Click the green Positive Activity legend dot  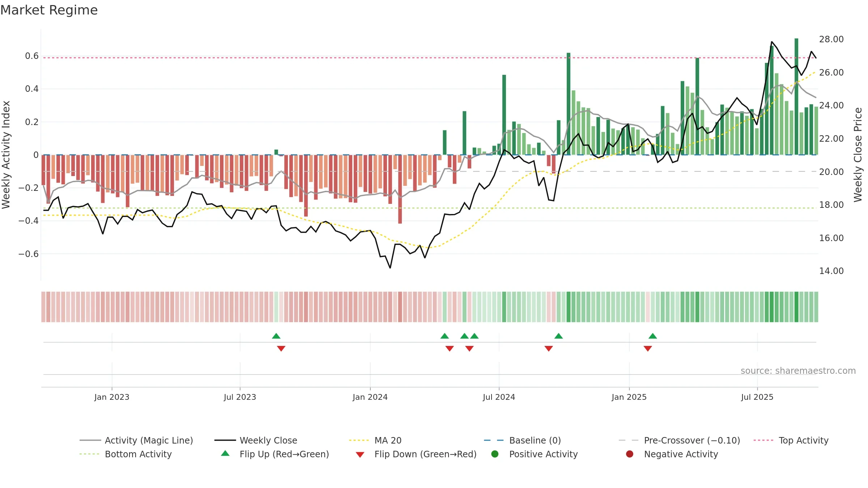(x=495, y=454)
